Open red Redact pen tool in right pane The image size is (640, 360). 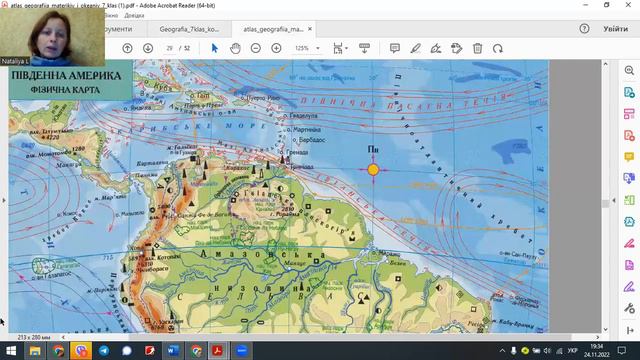pyautogui.click(x=629, y=243)
